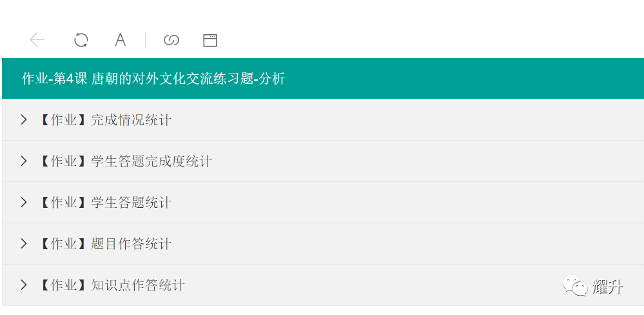Screen dimensions: 644x315
Task: Select the 【作业】题目作答统计 section label
Action: 105,244
